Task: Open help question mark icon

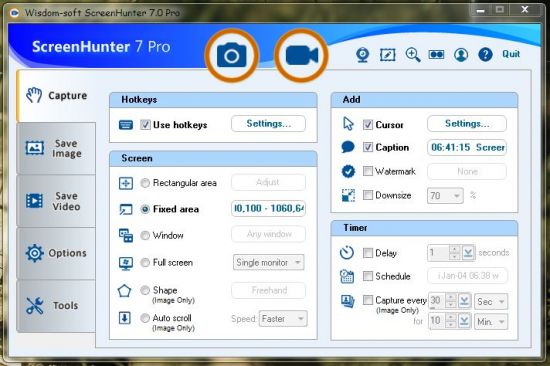Action: 485,55
